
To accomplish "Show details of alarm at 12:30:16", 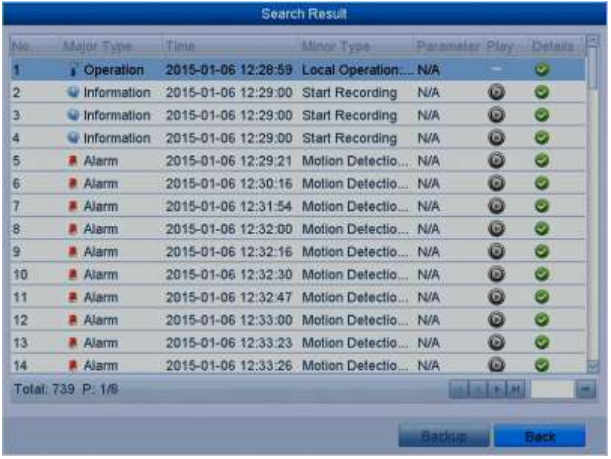I will (x=542, y=183).
